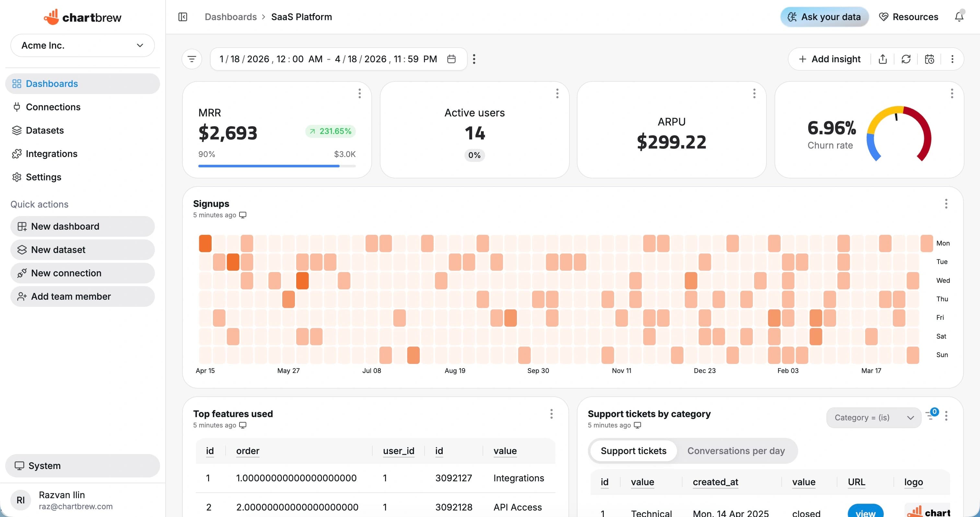The height and width of the screenshot is (517, 980).
Task: Open the Category filter dropdown
Action: (873, 418)
